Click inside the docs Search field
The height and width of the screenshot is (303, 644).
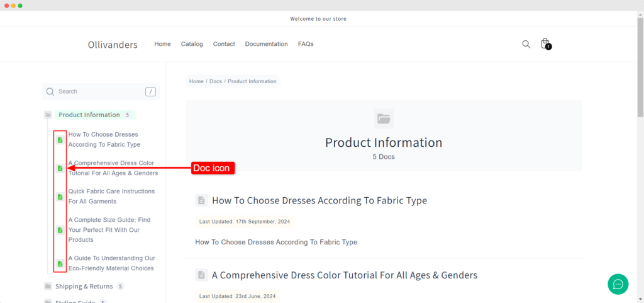[x=101, y=92]
